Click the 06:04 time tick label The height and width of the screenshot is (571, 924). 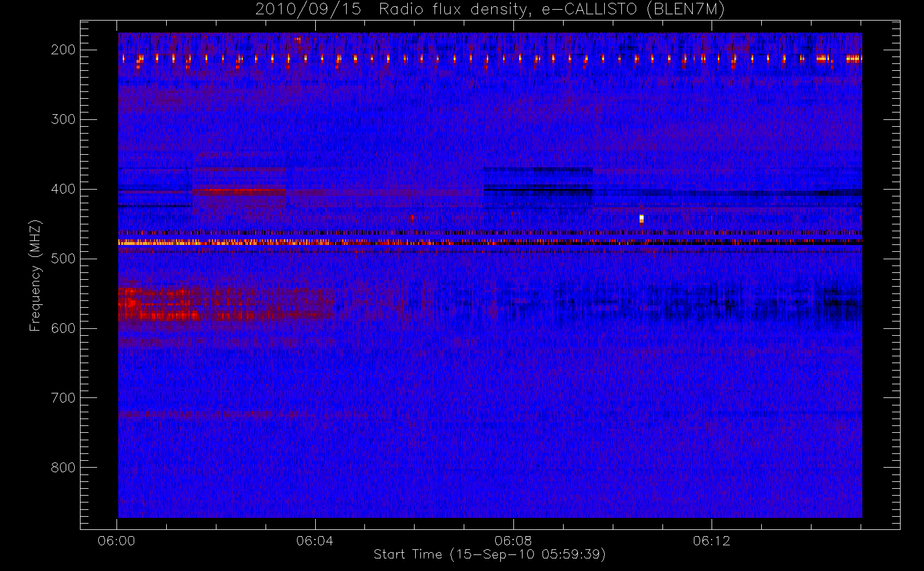coord(315,541)
